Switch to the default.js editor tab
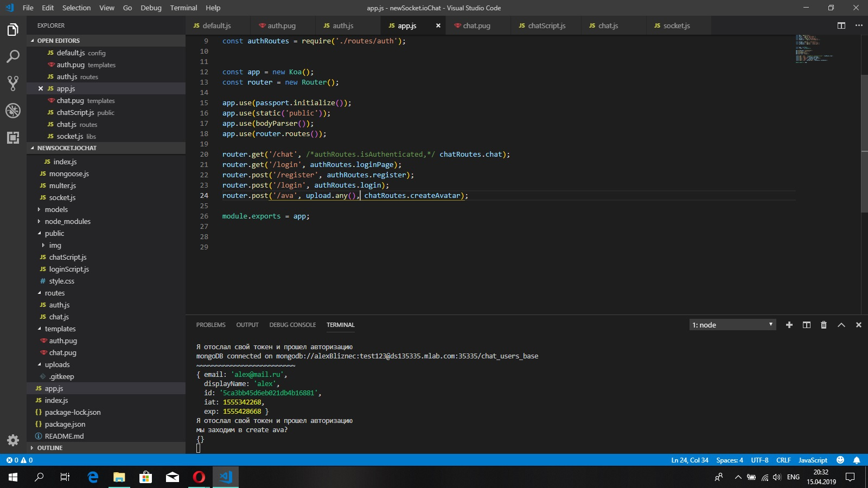Screen dimensions: 868x488 [217, 25]
